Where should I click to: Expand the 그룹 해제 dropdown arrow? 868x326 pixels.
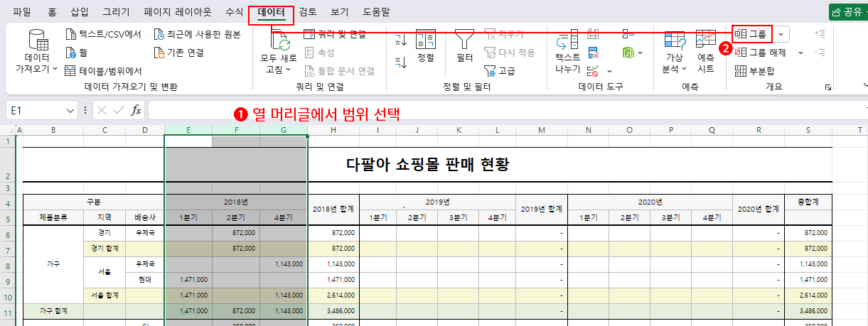click(800, 53)
